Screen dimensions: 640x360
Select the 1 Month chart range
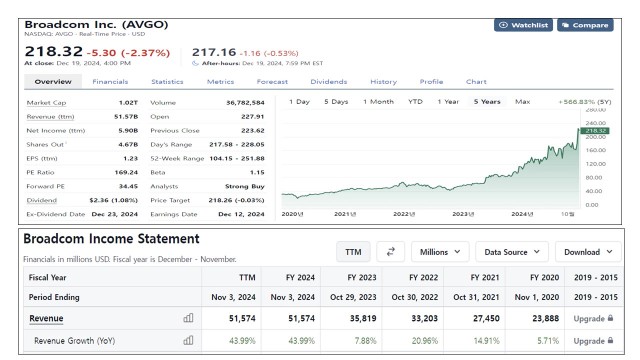coord(378,102)
